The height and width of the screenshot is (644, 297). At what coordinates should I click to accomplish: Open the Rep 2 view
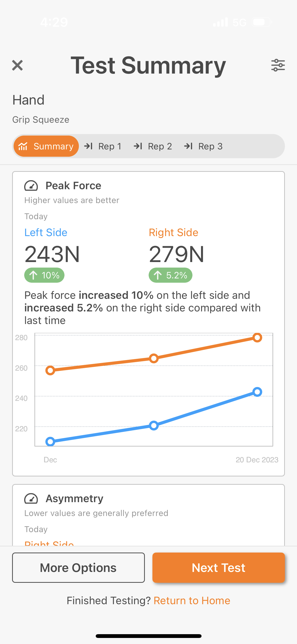[160, 146]
